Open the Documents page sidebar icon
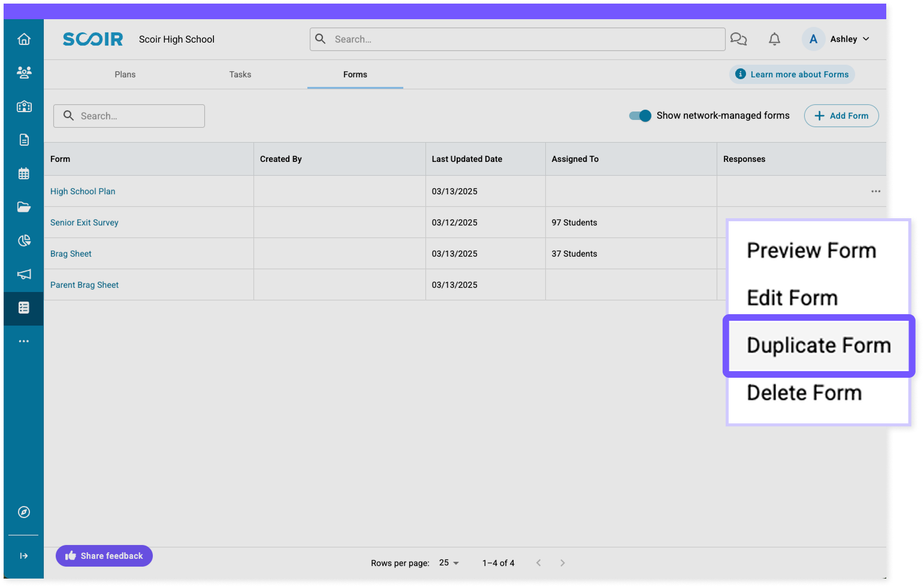Screen dimensions: 924x587 pos(24,140)
